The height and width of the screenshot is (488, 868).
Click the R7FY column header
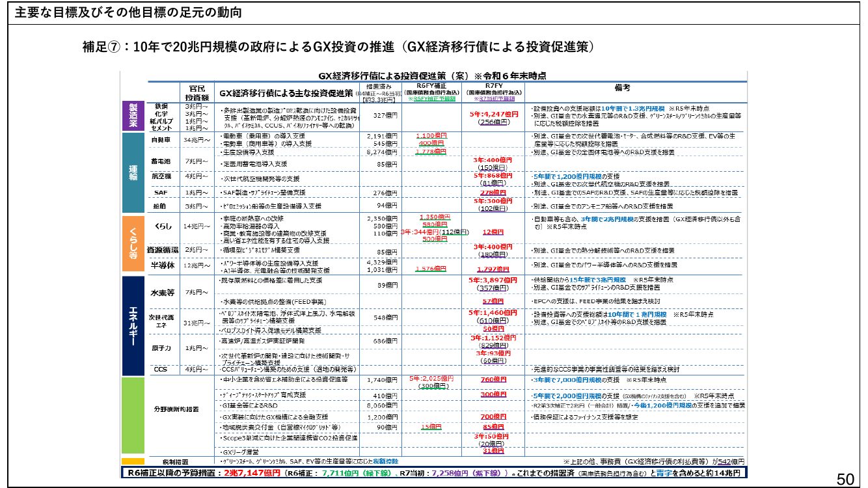[493, 85]
